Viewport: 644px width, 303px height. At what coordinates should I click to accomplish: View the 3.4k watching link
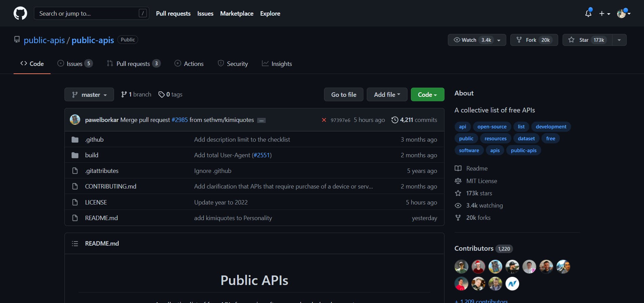(x=479, y=206)
